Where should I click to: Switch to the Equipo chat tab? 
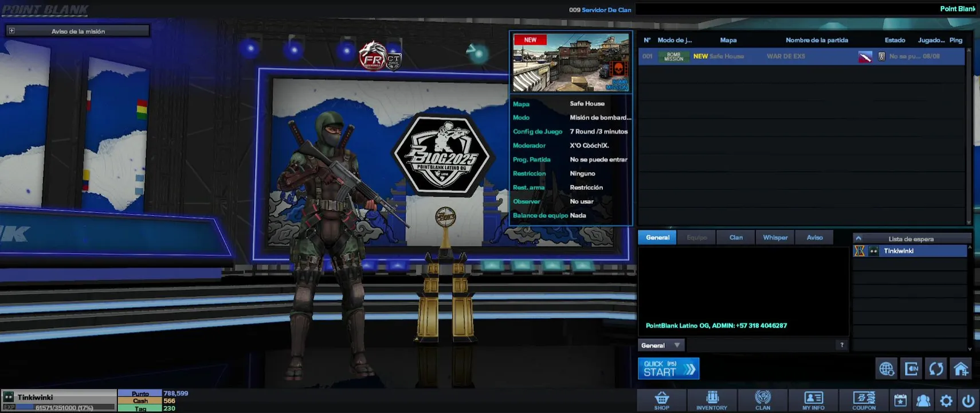[697, 237]
